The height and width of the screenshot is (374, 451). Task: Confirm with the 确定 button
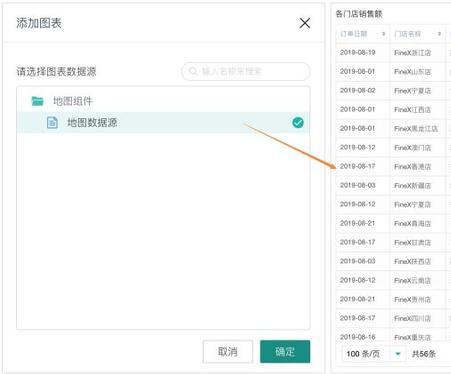point(285,352)
